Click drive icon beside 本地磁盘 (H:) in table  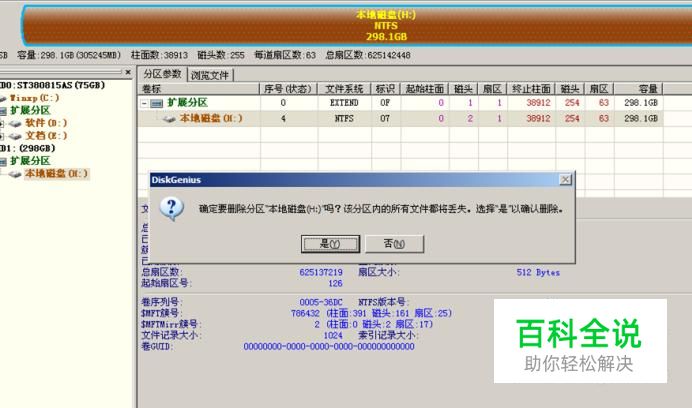click(x=169, y=119)
